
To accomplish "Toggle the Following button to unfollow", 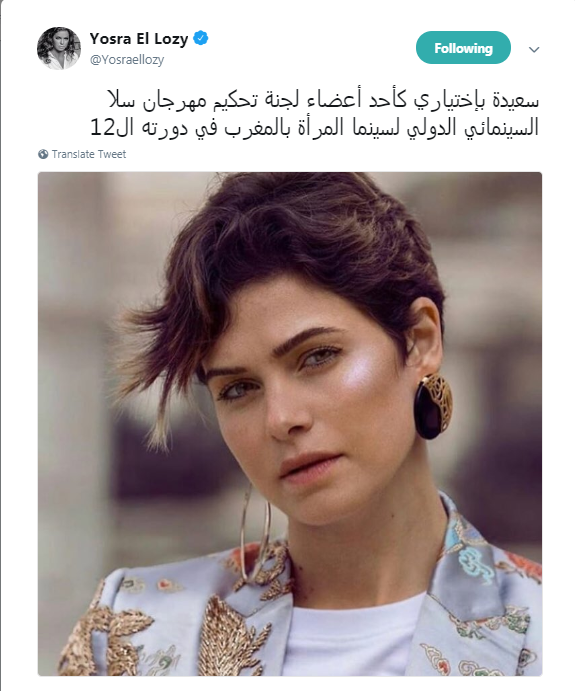I will [x=463, y=48].
